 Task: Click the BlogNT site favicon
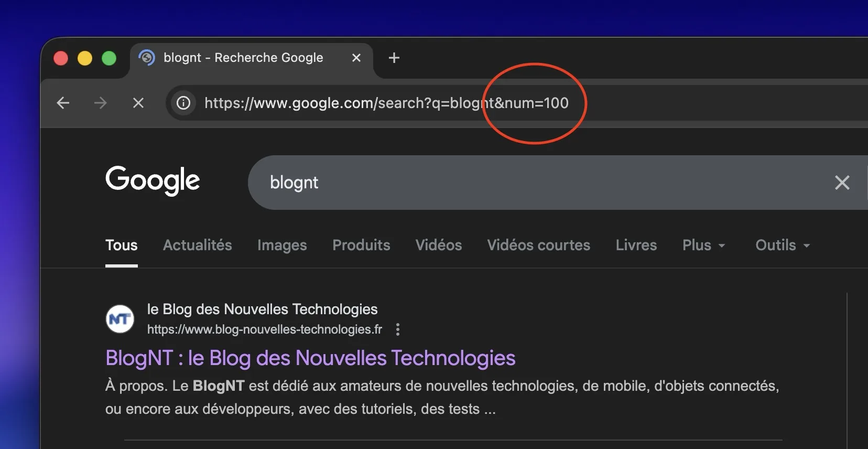click(120, 319)
